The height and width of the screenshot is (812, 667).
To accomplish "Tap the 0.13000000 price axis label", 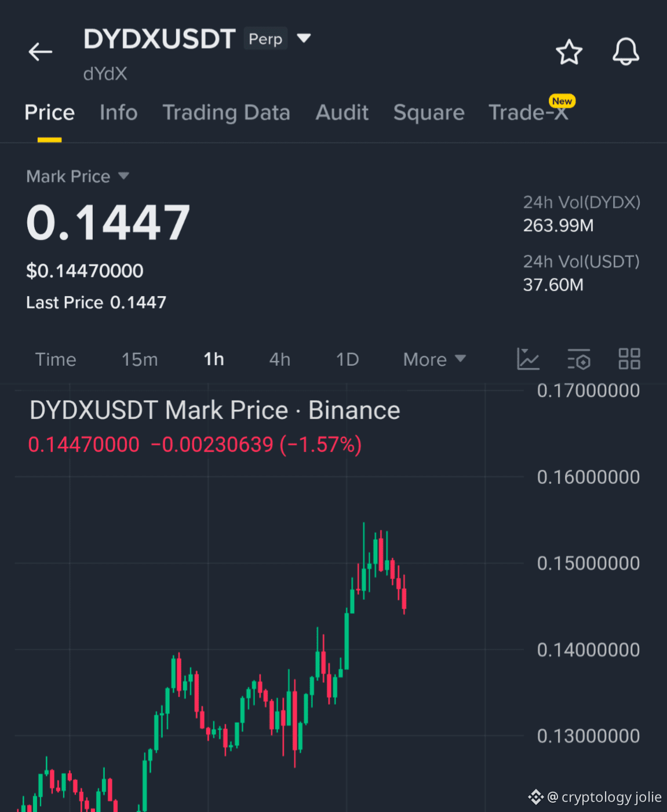I will point(588,736).
